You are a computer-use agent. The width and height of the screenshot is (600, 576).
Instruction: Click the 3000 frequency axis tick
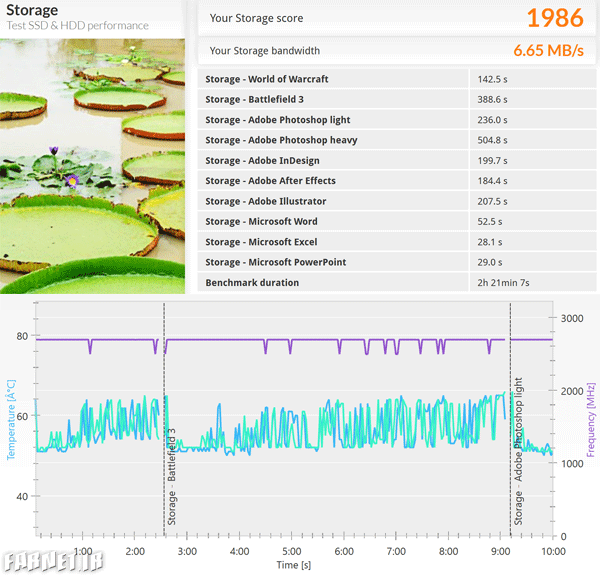pos(572,318)
